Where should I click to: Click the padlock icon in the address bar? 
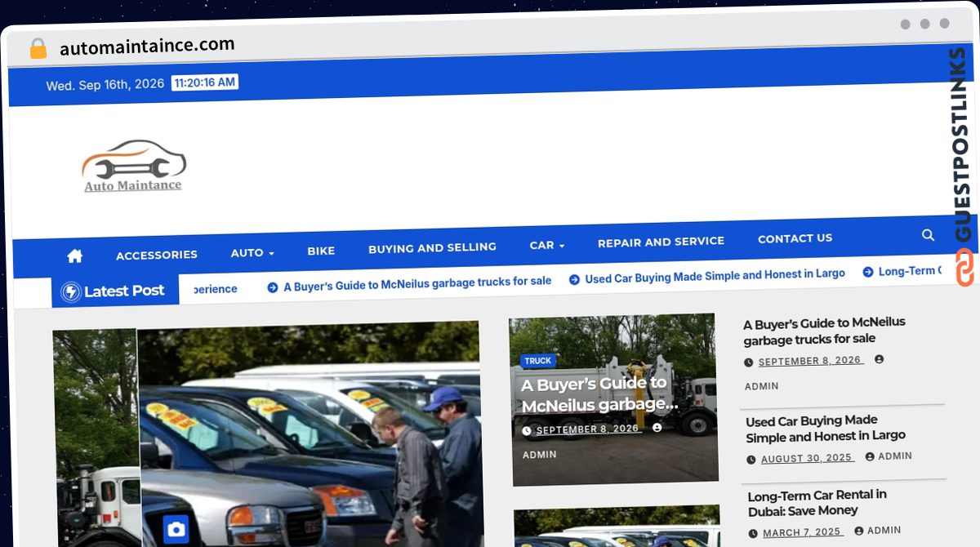coord(38,49)
